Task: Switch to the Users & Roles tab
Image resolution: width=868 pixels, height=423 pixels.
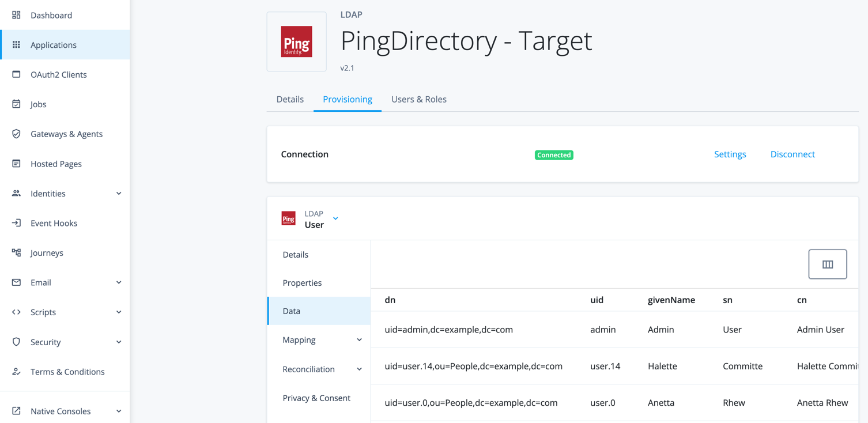Action: point(419,99)
